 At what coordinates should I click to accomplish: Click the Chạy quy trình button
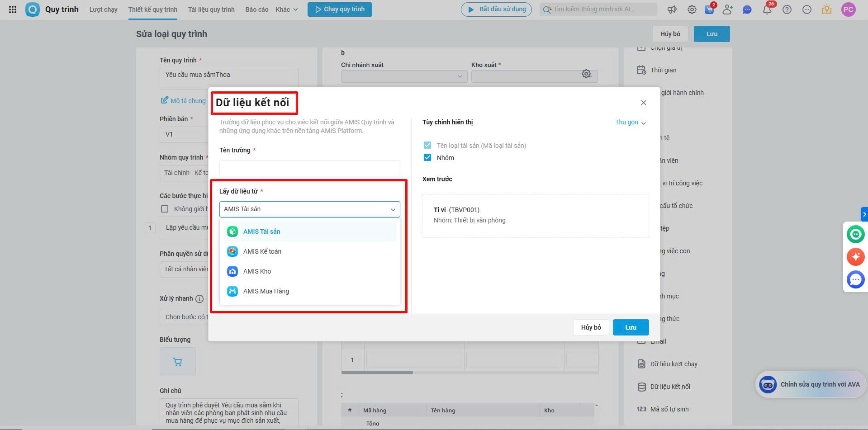click(x=340, y=9)
